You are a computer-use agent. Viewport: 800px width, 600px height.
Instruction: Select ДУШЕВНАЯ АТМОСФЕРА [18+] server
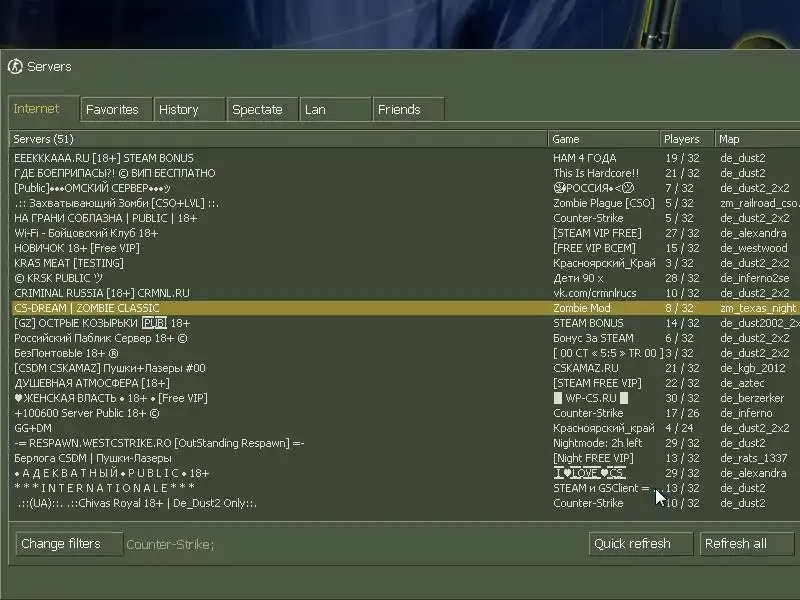405,383
